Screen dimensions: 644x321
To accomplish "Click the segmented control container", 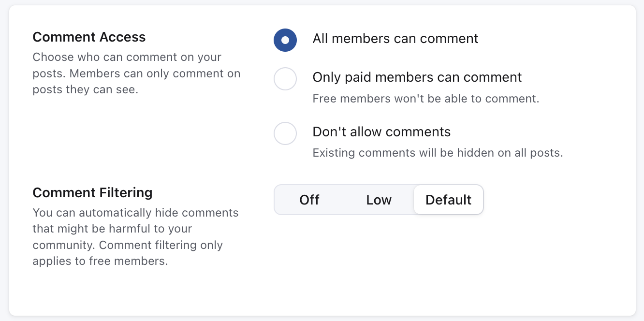I will [379, 200].
